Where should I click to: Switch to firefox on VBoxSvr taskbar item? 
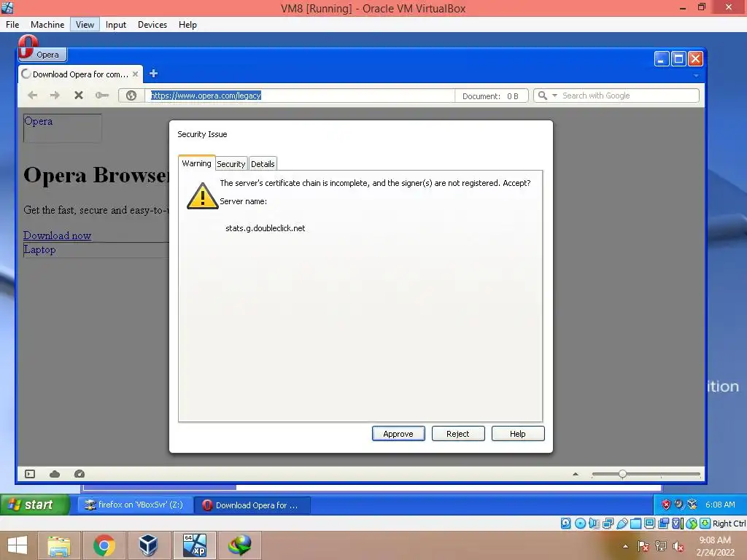pos(135,505)
